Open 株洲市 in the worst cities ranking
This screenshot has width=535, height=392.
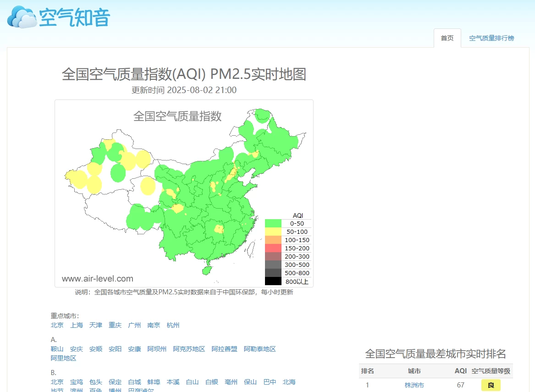pos(414,386)
